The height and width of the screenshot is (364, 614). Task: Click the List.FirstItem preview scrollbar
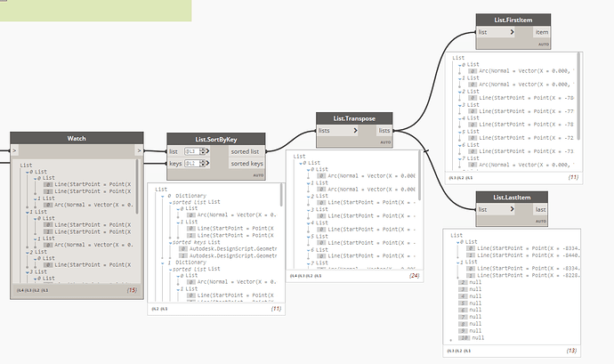click(x=578, y=96)
